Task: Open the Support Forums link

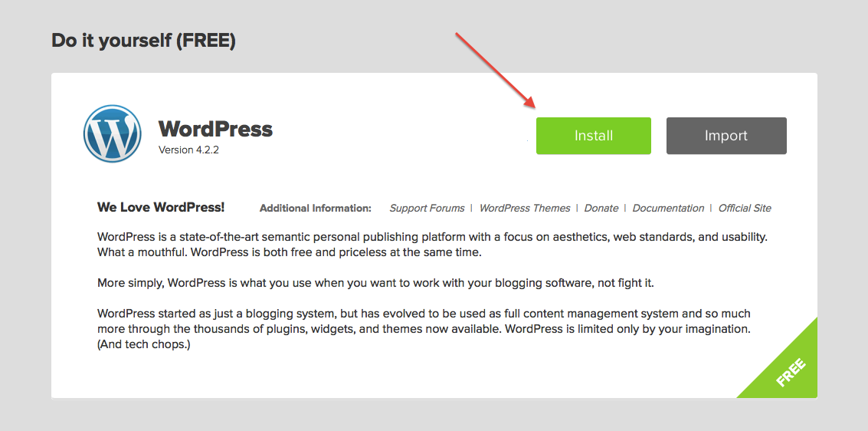Action: 427,208
